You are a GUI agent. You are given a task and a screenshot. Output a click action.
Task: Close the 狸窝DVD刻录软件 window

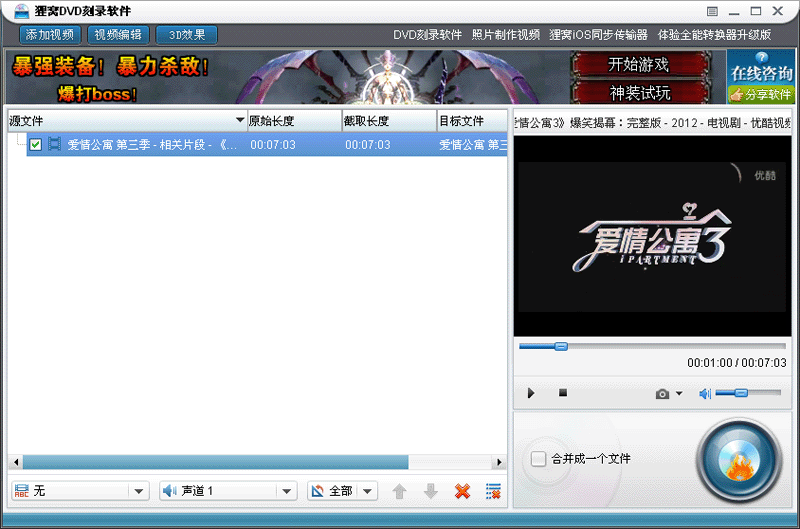[x=778, y=11]
